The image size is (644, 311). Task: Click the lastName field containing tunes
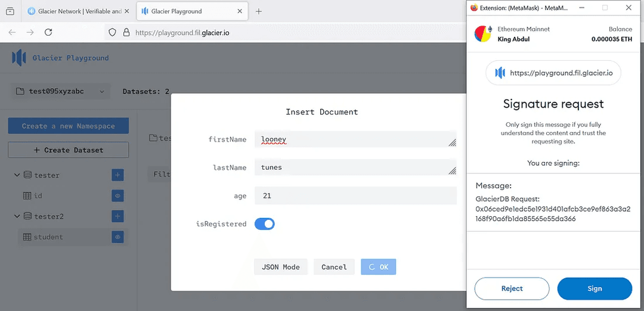[355, 167]
